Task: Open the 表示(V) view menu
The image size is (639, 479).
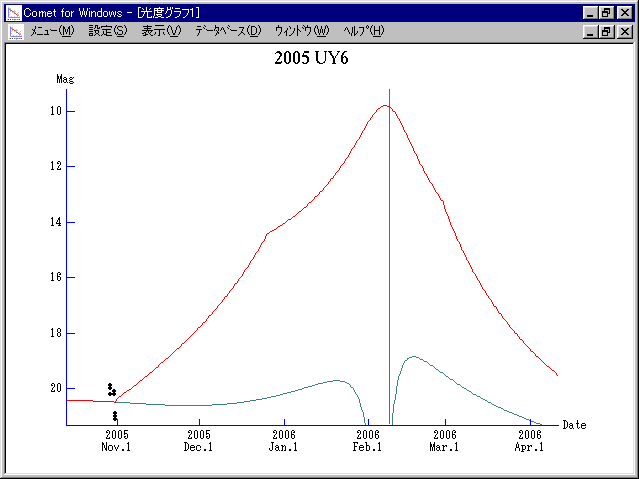Action: click(161, 31)
